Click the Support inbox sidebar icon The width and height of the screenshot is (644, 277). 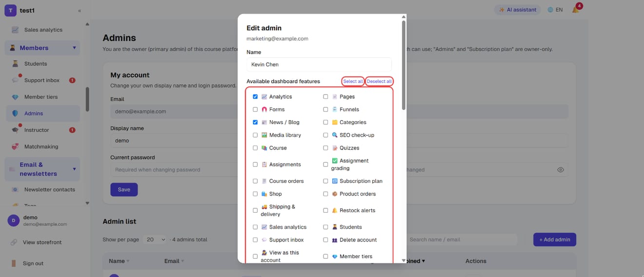coord(15,80)
